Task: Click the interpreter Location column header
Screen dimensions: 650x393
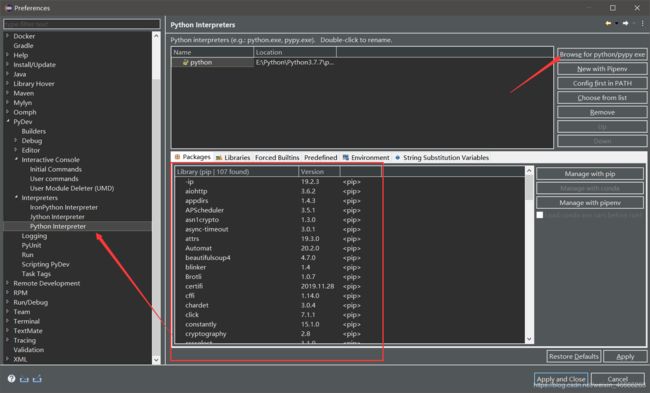Action: (x=295, y=52)
